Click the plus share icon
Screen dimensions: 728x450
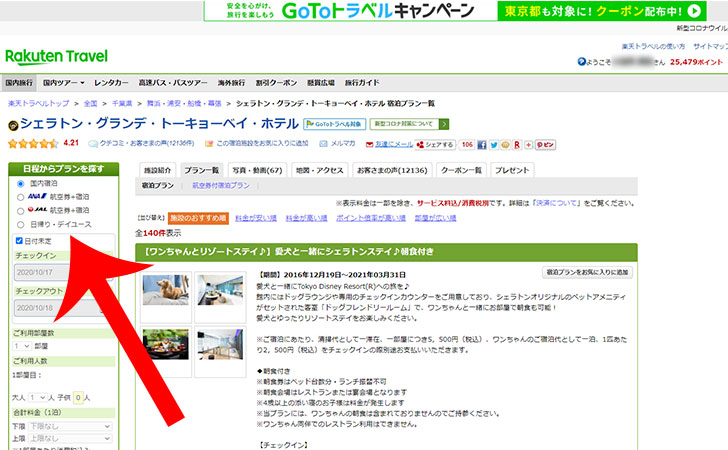(x=528, y=145)
